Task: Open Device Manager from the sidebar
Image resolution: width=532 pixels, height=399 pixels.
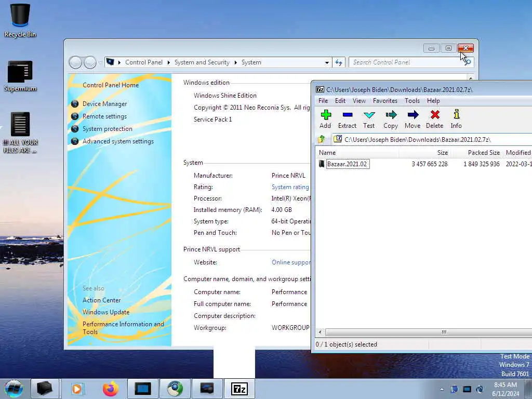Action: click(104, 104)
